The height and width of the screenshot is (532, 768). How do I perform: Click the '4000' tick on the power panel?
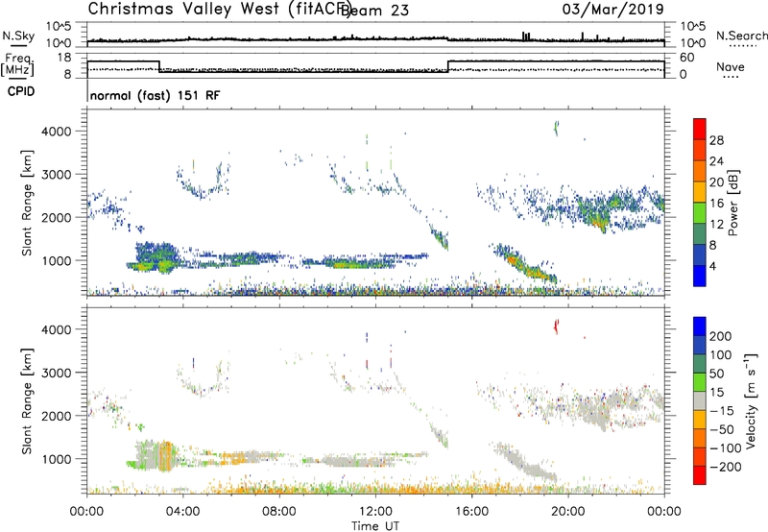[x=57, y=132]
